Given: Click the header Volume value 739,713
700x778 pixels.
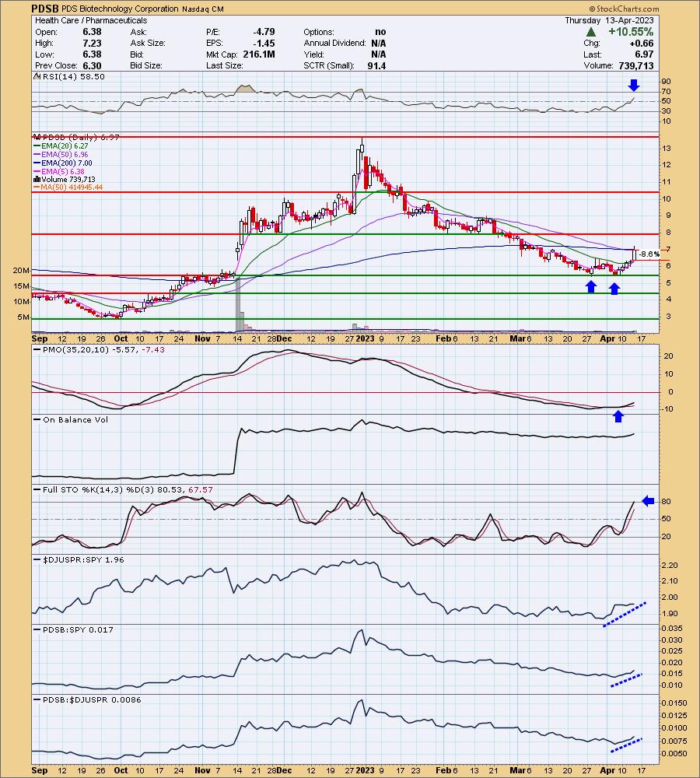Looking at the screenshot, I should tap(636, 65).
